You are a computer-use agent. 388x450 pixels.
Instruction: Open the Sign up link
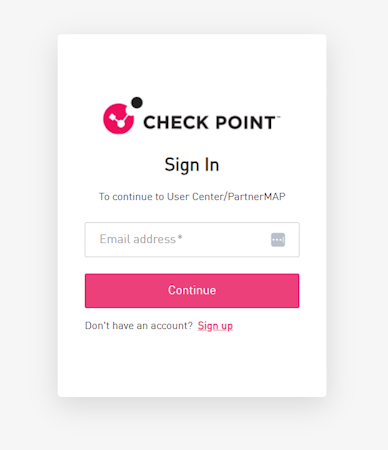point(215,326)
